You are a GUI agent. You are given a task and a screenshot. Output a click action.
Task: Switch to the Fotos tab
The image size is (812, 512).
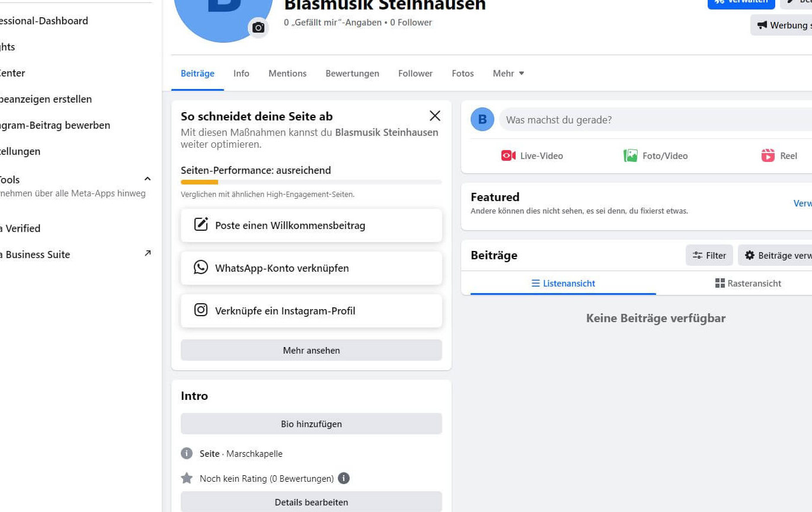pyautogui.click(x=462, y=74)
